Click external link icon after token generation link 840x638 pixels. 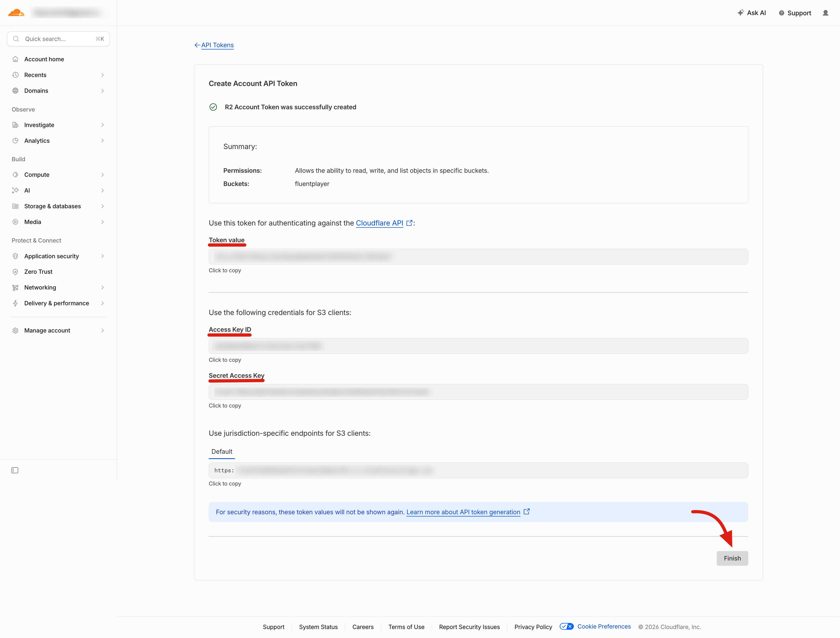click(527, 511)
